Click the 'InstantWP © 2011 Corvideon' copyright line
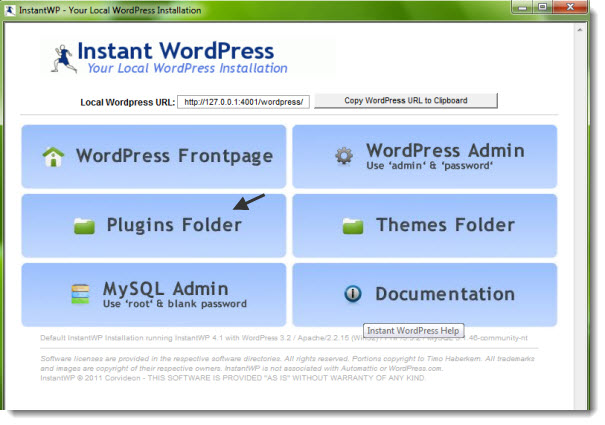The width and height of the screenshot is (605, 425). [x=232, y=378]
